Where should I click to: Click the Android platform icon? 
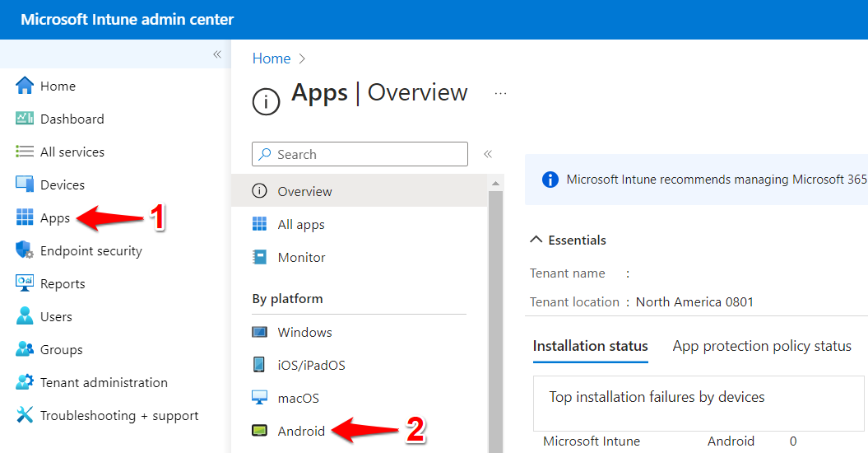259,430
